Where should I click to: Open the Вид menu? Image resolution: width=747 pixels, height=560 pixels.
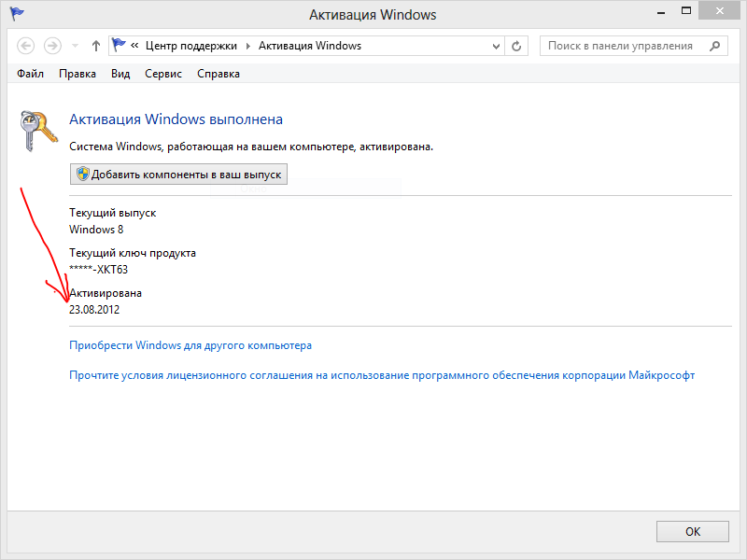(x=120, y=74)
